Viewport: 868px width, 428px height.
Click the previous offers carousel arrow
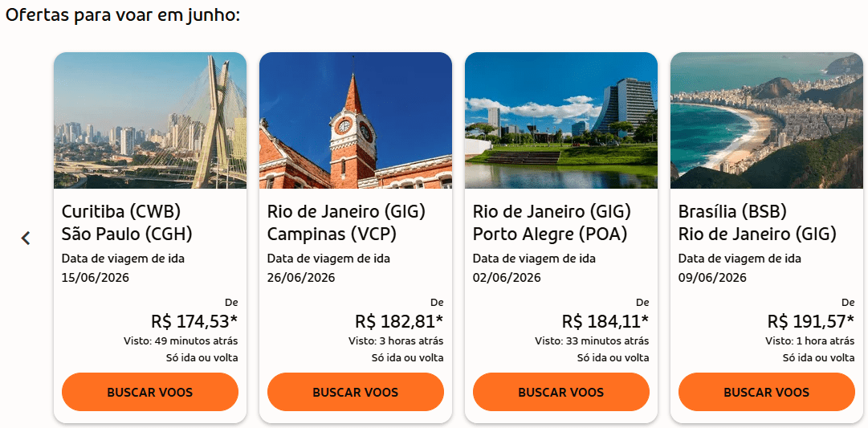click(x=26, y=238)
